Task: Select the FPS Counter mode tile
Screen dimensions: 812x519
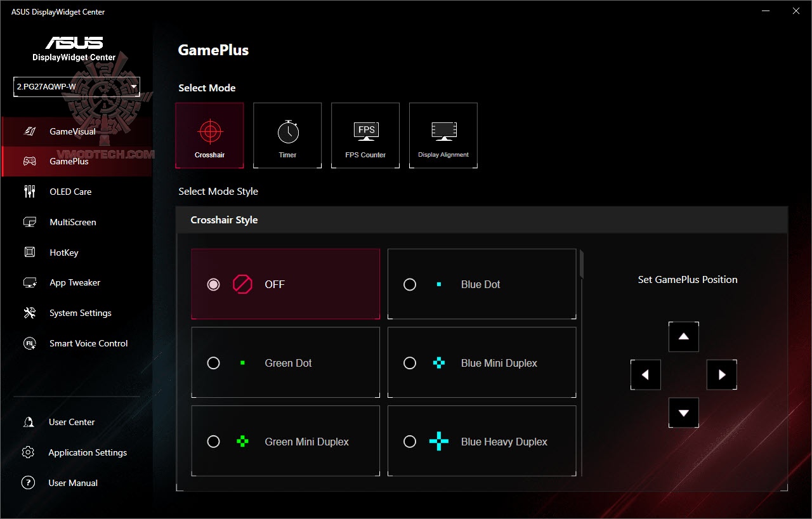Action: point(365,136)
